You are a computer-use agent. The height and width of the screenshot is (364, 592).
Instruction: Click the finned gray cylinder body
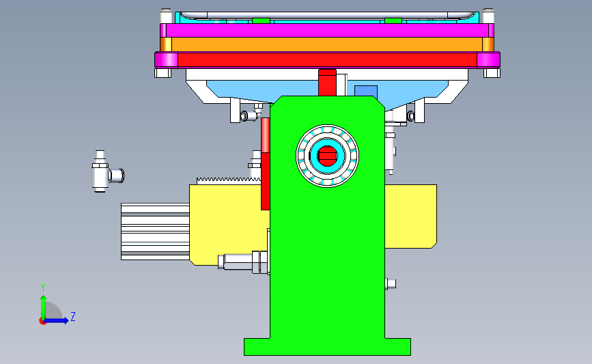[x=155, y=232]
